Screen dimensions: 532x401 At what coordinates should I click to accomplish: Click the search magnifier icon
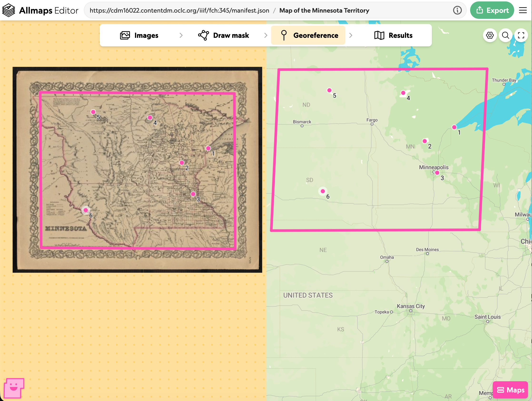tap(505, 35)
